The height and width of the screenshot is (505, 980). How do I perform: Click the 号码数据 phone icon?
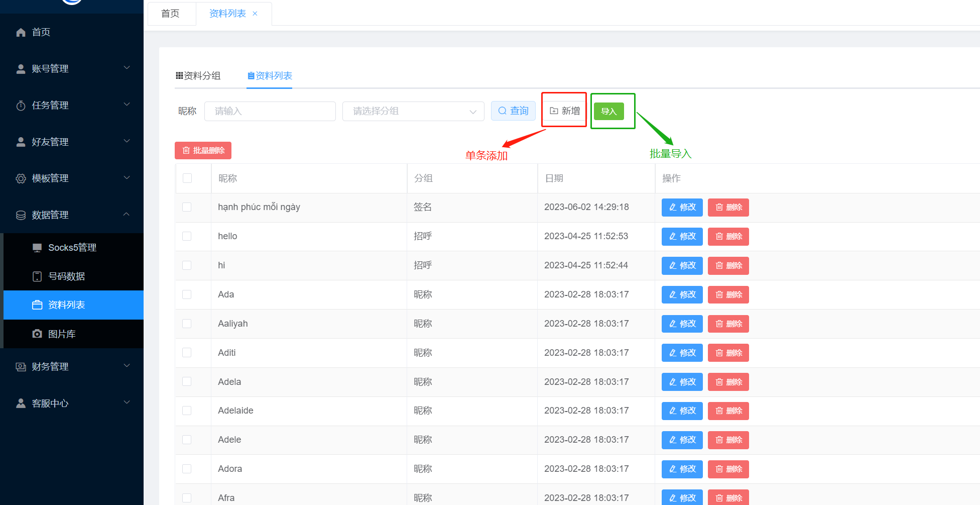tap(37, 276)
